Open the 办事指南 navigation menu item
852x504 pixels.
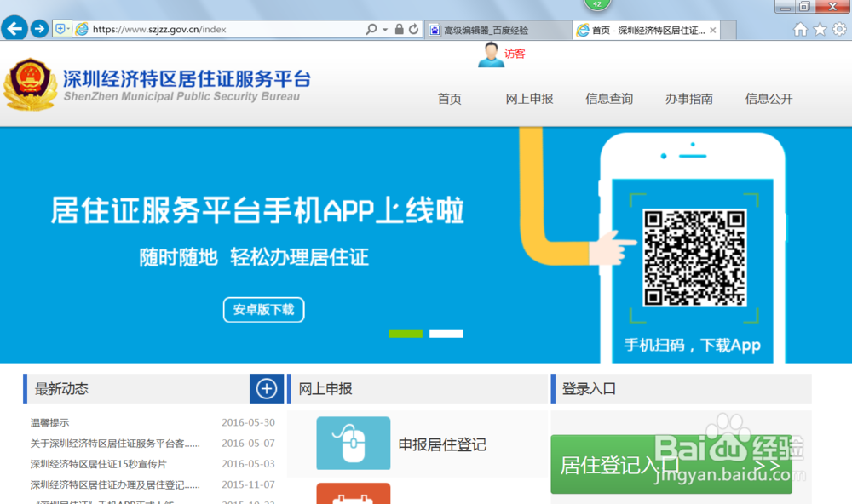click(689, 99)
